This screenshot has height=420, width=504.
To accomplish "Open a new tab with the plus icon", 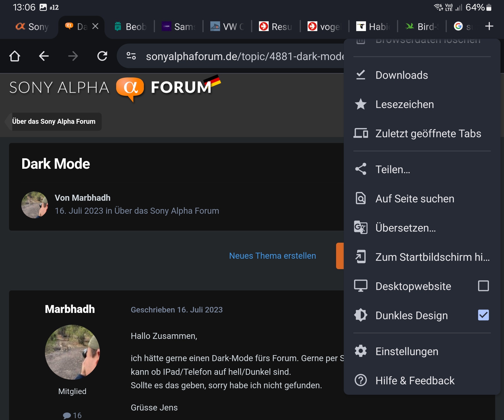I will 489,26.
